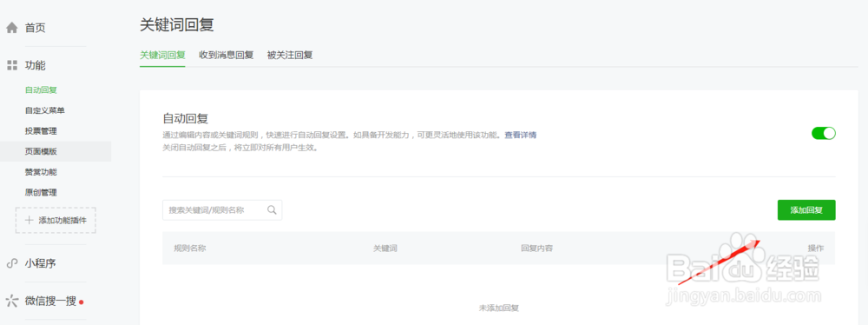The height and width of the screenshot is (325, 868).
Task: Switch to the 被关注回复 tab
Action: tap(290, 55)
